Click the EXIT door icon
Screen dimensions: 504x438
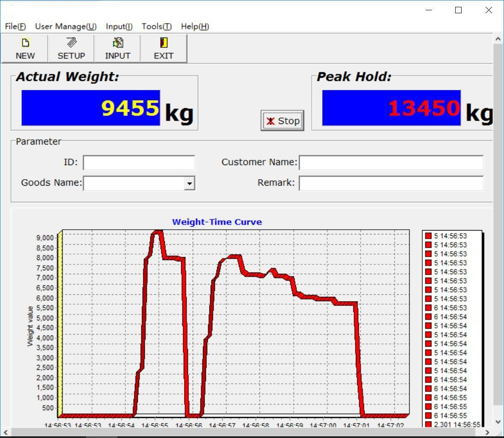tap(164, 43)
